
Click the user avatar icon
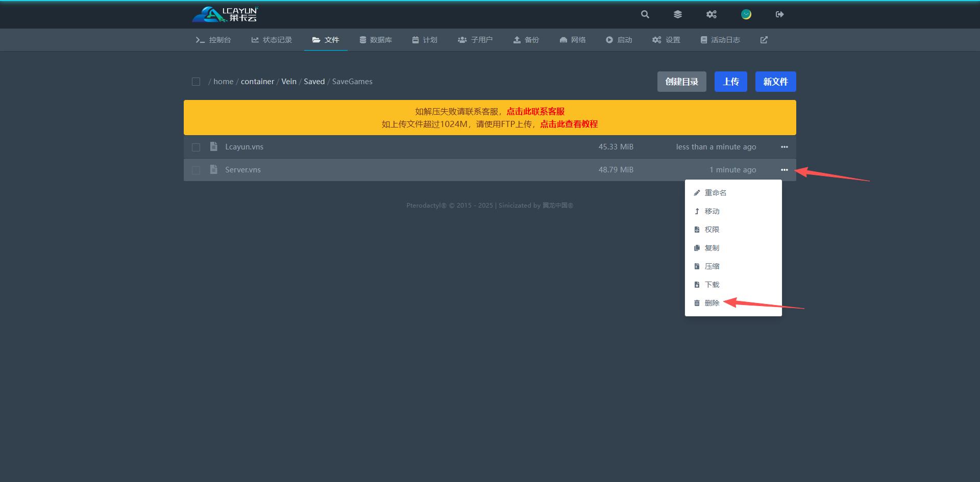point(746,14)
